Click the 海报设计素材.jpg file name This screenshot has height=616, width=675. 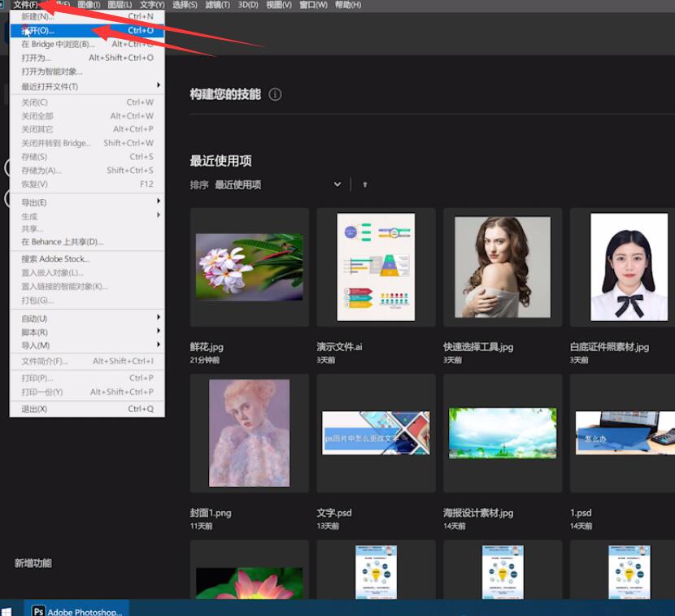(x=478, y=513)
